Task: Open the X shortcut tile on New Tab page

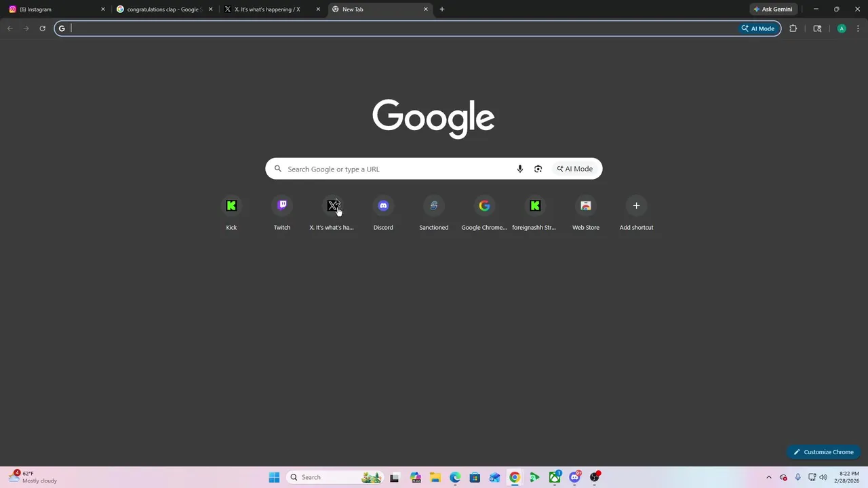Action: (x=332, y=213)
